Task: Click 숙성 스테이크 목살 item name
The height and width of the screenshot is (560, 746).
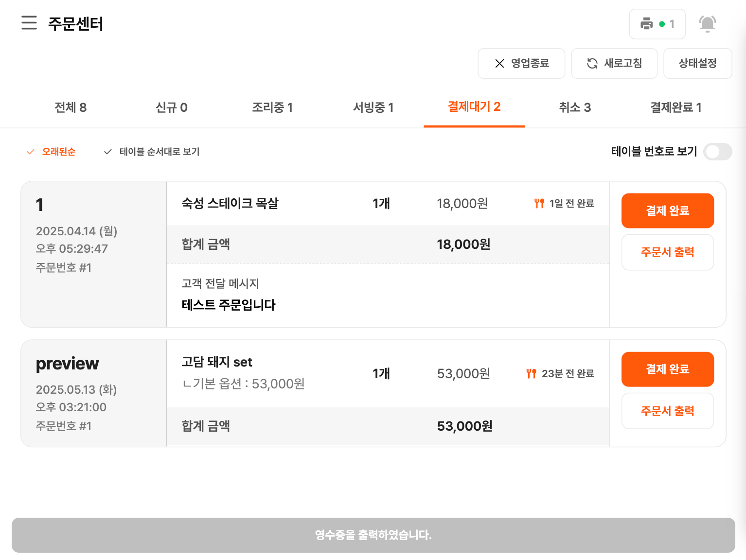Action: pos(230,203)
